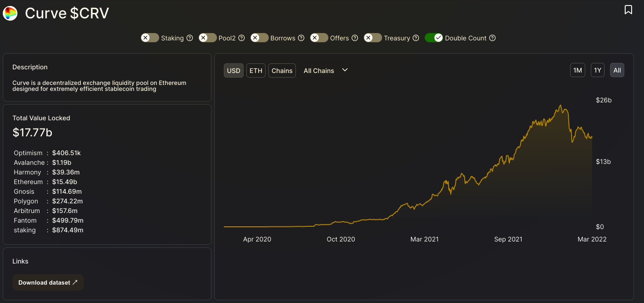This screenshot has width=644, height=303.
Task: Bookmark this protocol with the bookmark icon
Action: pyautogui.click(x=628, y=10)
